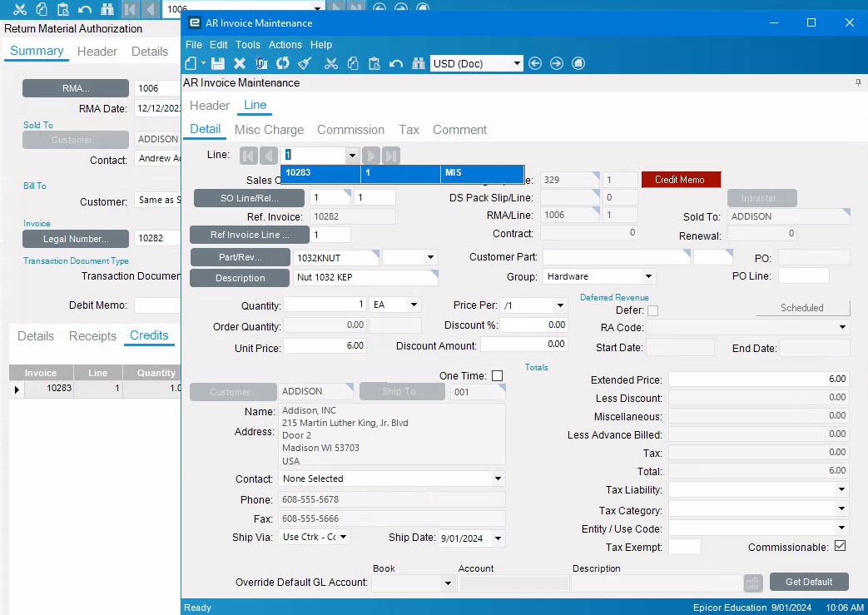The height and width of the screenshot is (615, 868).
Task: Click the SO Line/Rel... button
Action: point(250,198)
